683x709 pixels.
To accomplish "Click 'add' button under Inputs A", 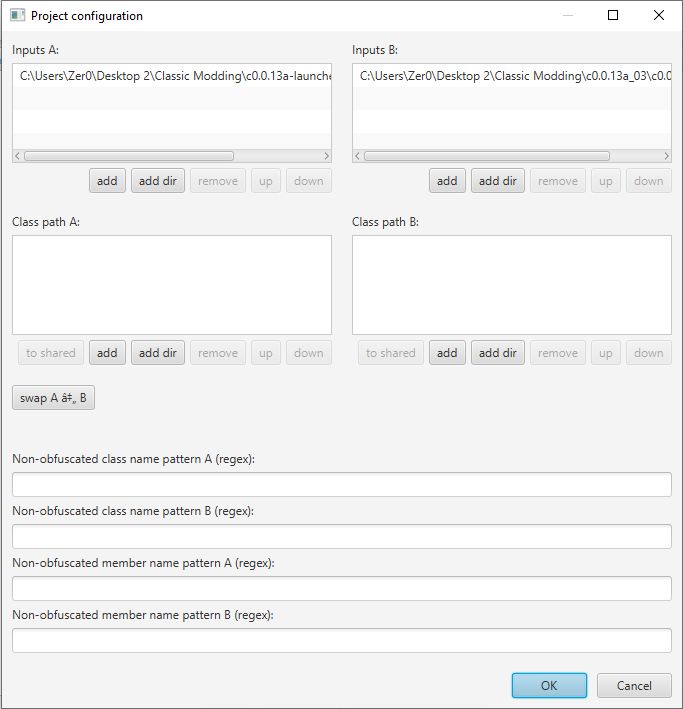I will 107,181.
